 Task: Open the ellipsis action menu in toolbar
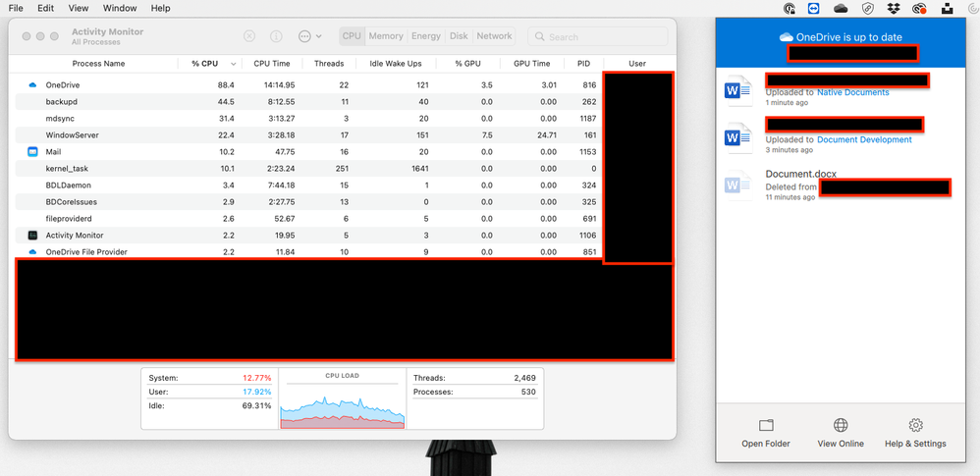coord(310,36)
